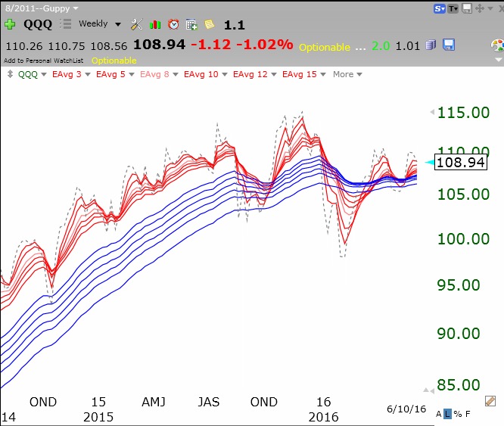This screenshot has width=504, height=426.
Task: Click the bold 1.1 value
Action: [x=235, y=25]
